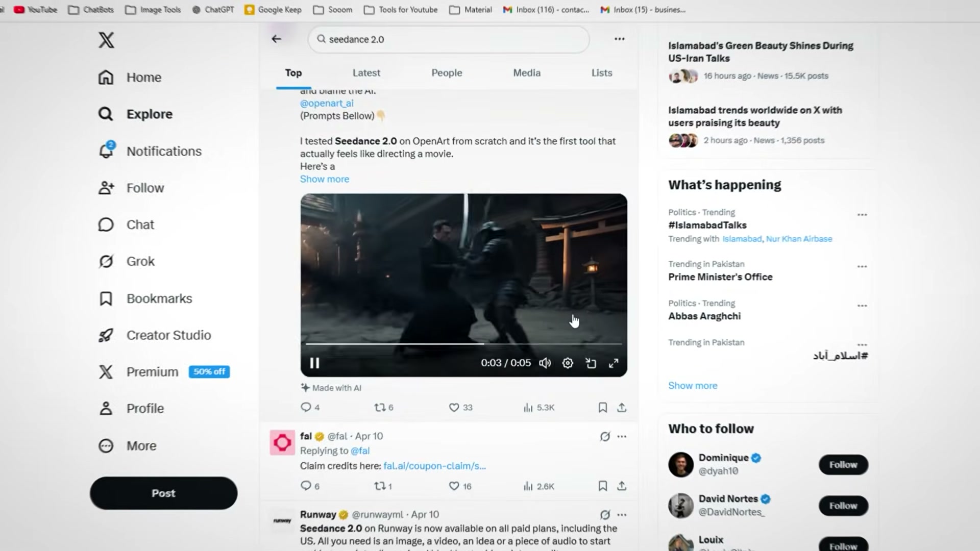Image resolution: width=980 pixels, height=551 pixels.
Task: Open the fal.ai coupon-claim link
Action: (x=434, y=466)
